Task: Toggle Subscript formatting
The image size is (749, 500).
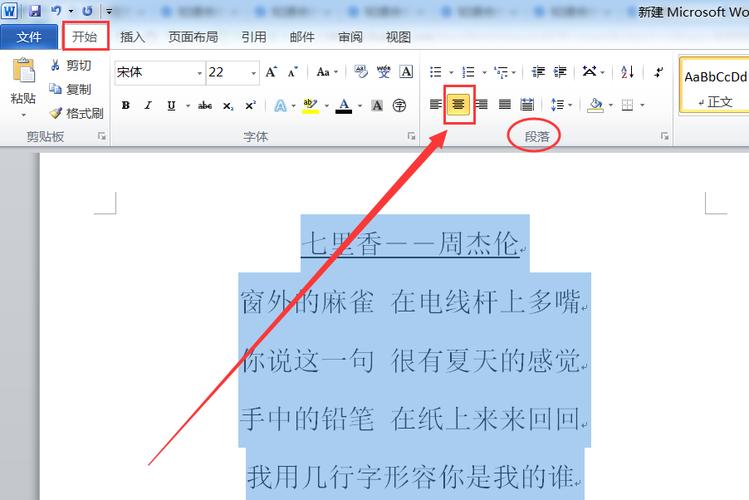Action: [228, 106]
